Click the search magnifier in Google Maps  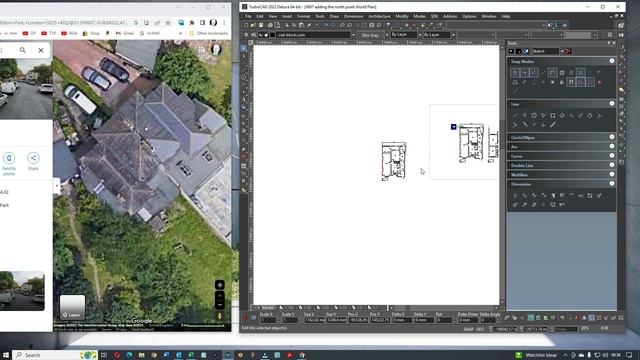(22, 50)
